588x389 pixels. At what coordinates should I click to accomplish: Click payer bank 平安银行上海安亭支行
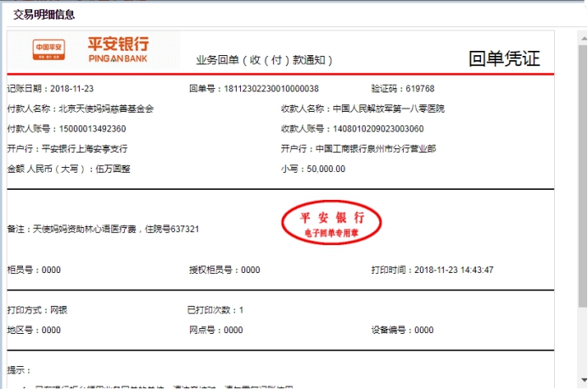[85, 149]
